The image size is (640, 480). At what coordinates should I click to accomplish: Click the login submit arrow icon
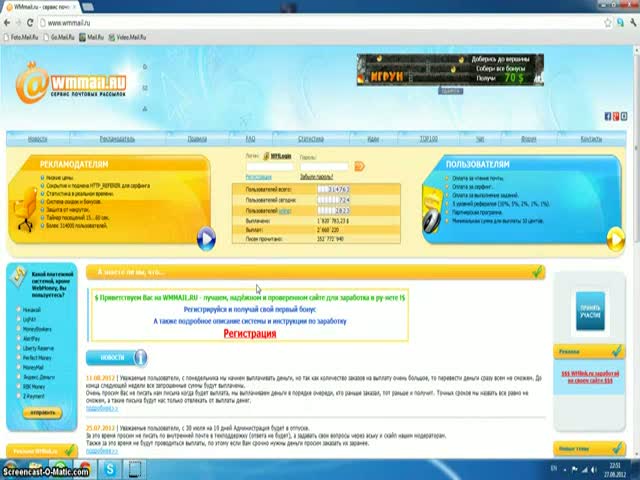360,167
